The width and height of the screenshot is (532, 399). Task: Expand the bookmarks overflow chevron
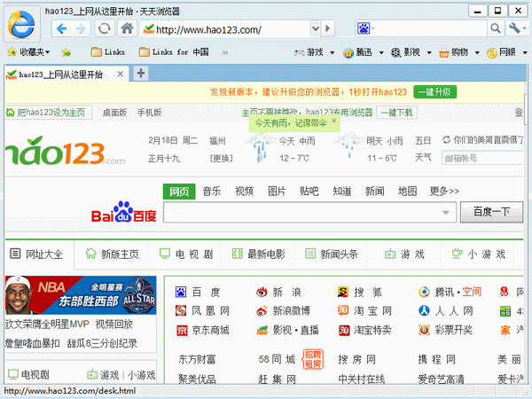point(225,52)
